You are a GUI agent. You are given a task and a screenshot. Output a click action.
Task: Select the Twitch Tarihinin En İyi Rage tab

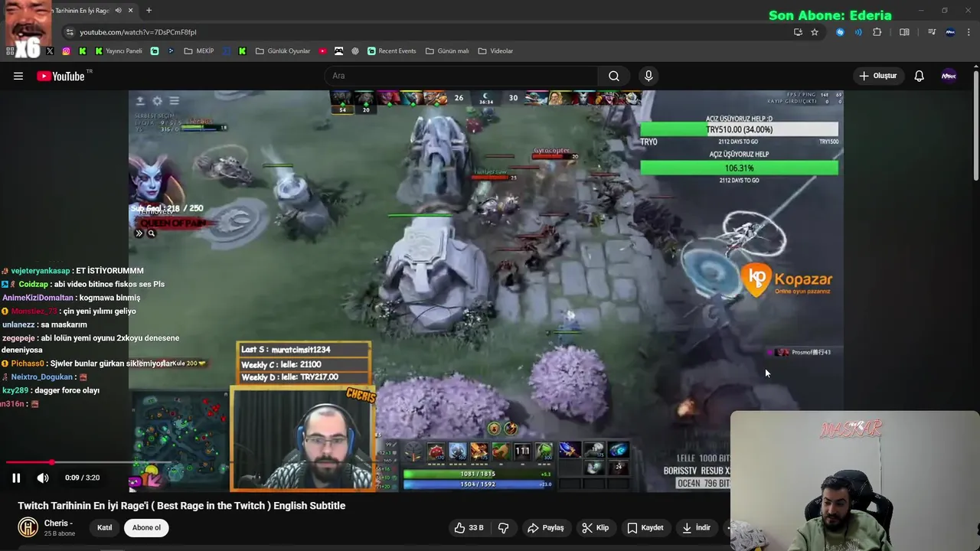pos(82,11)
